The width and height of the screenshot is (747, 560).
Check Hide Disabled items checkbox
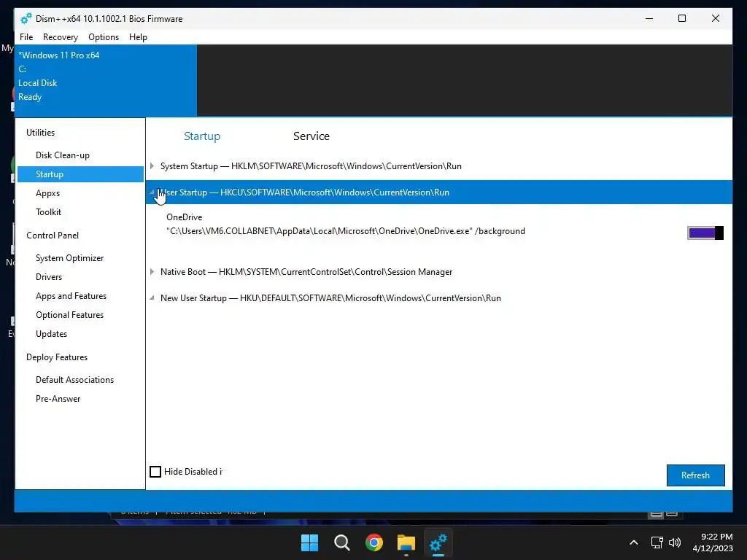(155, 472)
